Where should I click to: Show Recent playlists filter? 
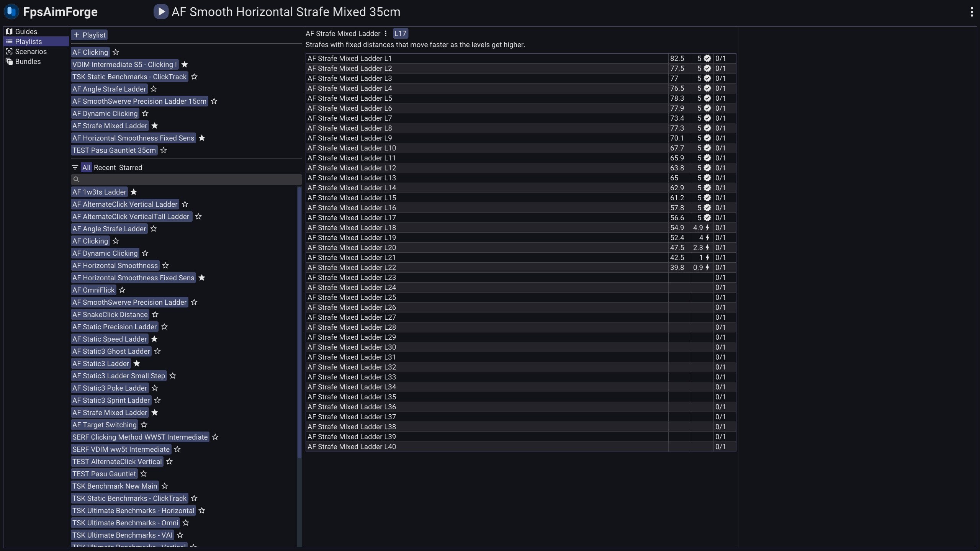(105, 167)
